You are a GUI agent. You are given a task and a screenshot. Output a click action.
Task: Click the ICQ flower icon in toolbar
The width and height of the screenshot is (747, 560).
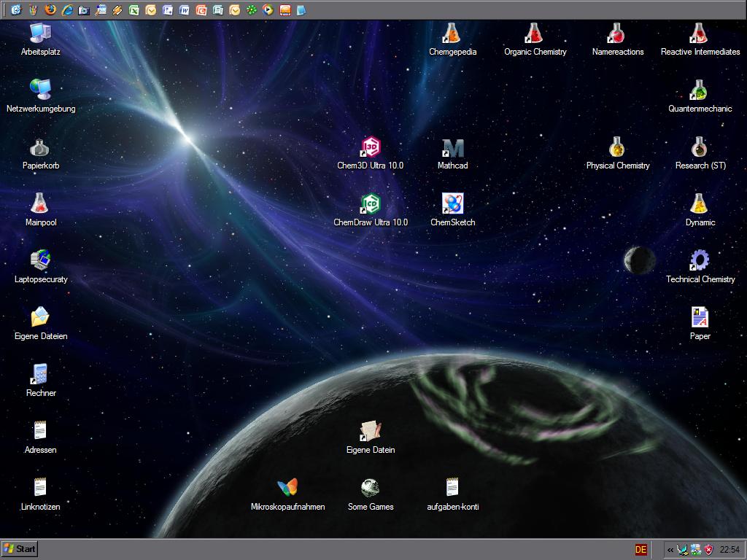pos(252,10)
